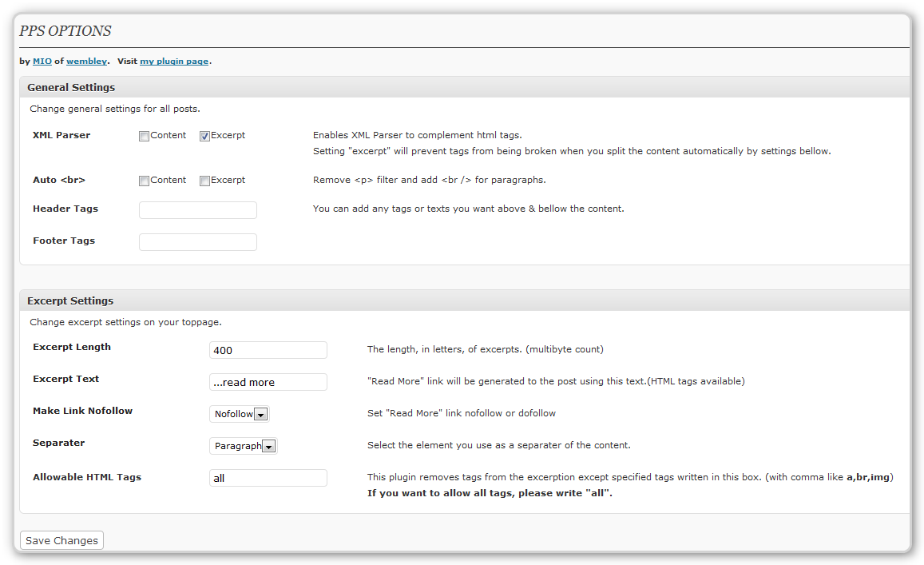Viewport: 924px width, 565px height.
Task: Click '"Read More" link will be generated' description
Action: tap(556, 381)
